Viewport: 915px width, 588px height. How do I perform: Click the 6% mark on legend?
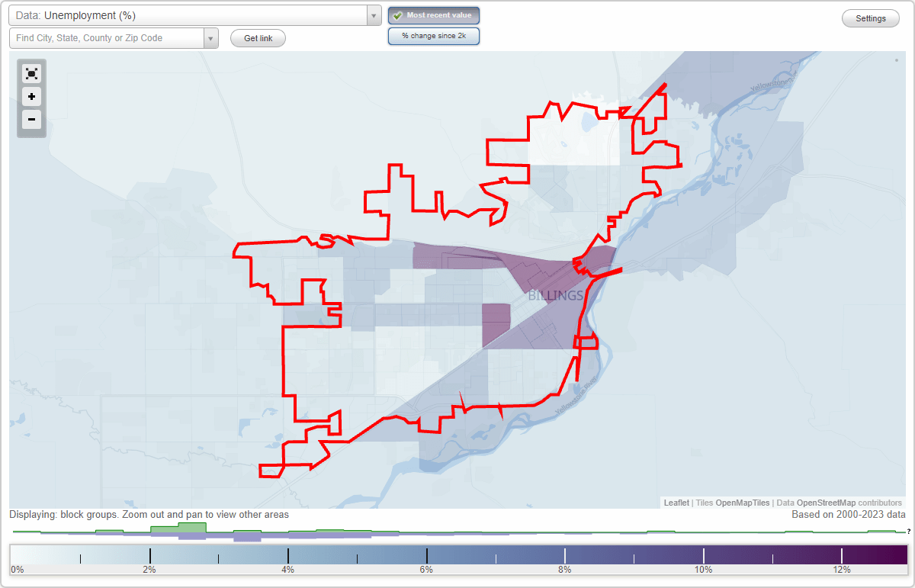tap(426, 570)
